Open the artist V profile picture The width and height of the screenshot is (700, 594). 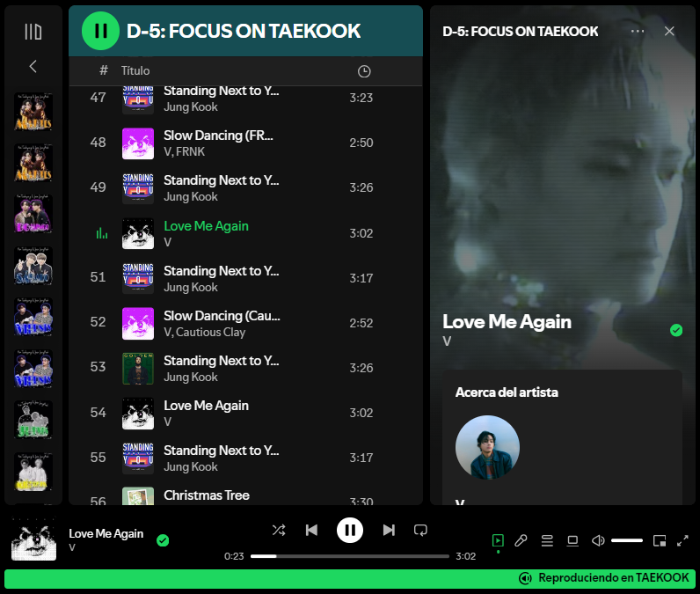click(487, 448)
